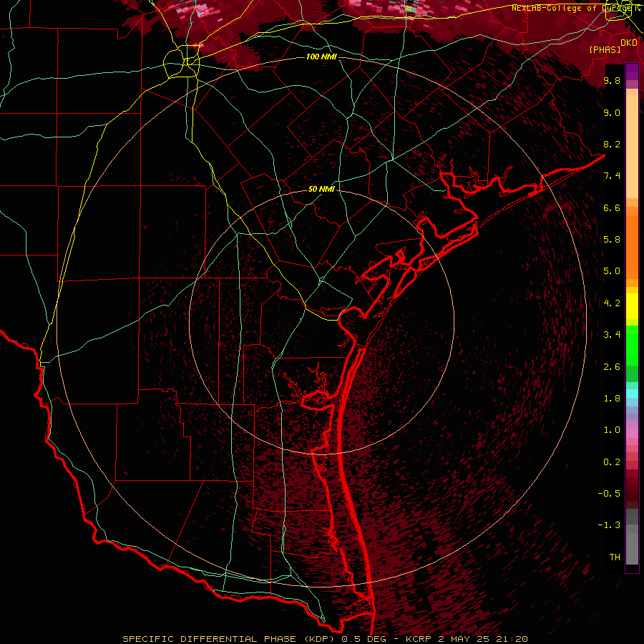Click the 1.0 value on the color scale
644x644 pixels.
click(612, 430)
